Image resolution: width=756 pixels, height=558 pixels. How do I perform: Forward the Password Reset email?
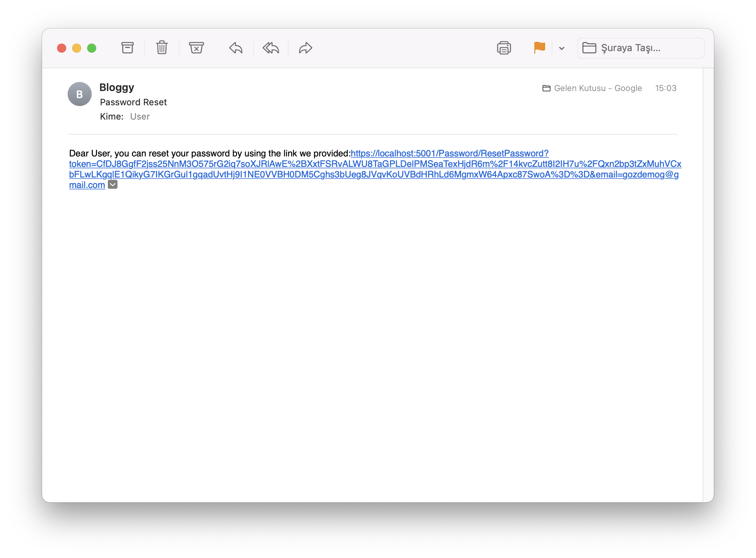point(305,48)
